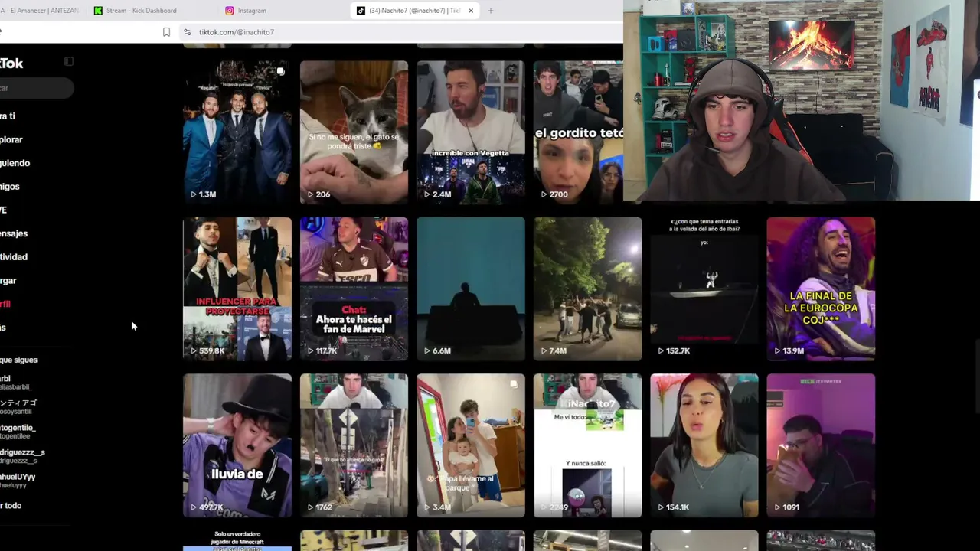This screenshot has width=980, height=551.
Task: Switch to the Instagram tab
Action: pyautogui.click(x=280, y=11)
